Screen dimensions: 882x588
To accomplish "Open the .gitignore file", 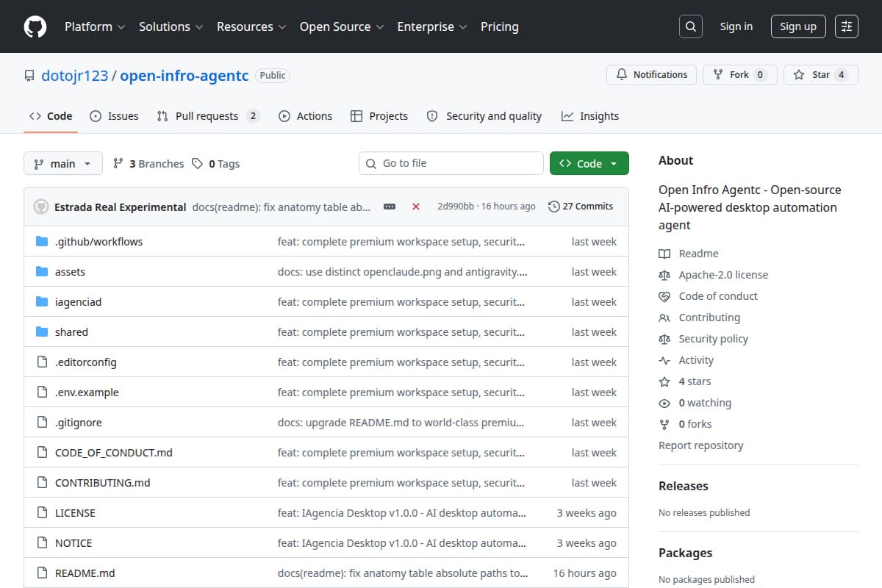I will pos(79,423).
